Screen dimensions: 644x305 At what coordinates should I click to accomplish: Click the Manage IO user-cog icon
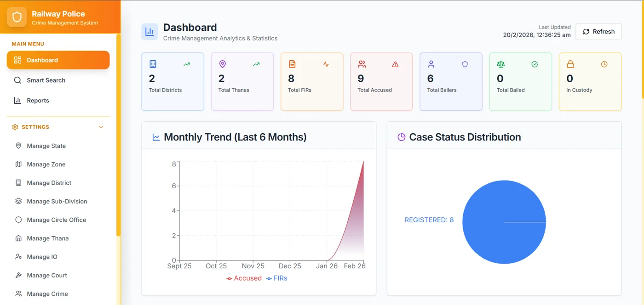pyautogui.click(x=18, y=257)
